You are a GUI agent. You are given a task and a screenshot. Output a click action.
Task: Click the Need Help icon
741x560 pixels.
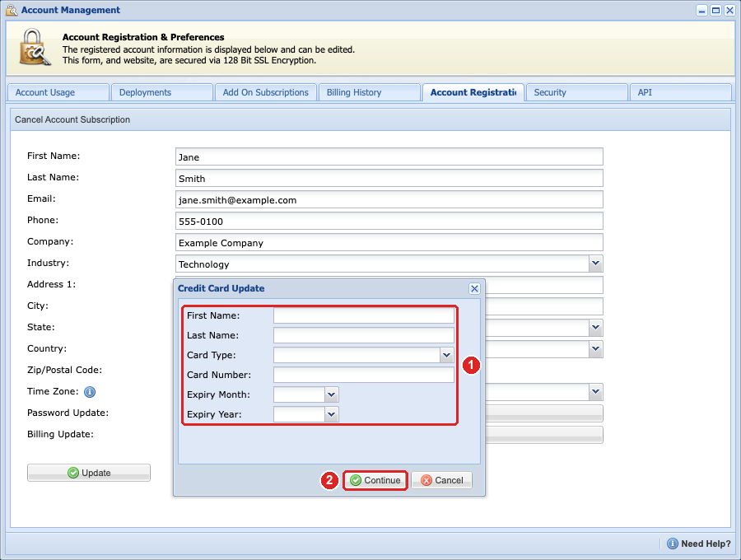pyautogui.click(x=672, y=544)
